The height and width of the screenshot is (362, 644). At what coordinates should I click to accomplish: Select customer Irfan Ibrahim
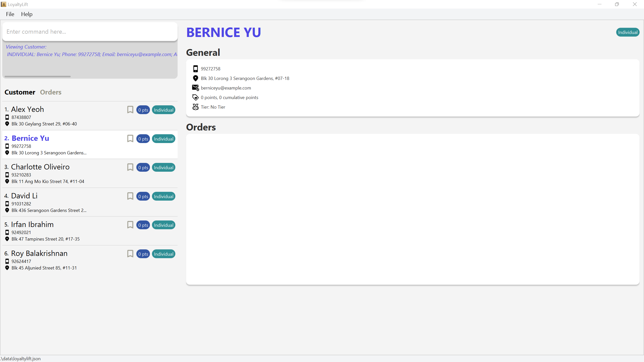[90, 231]
